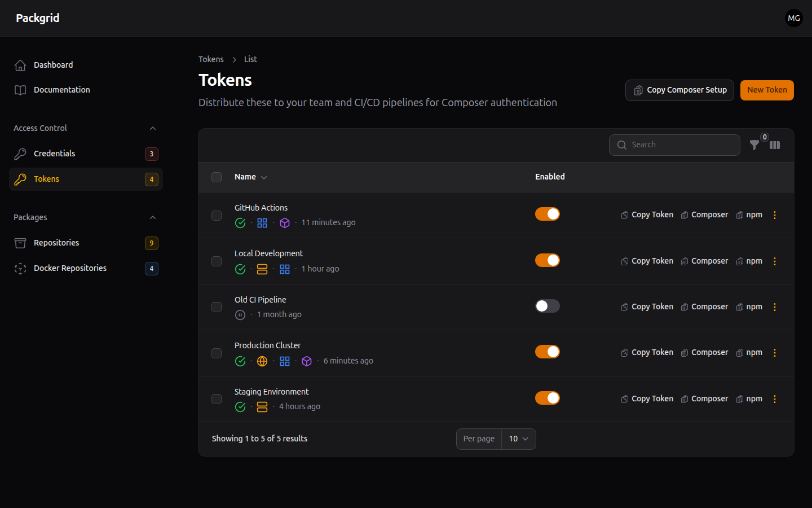Click Copy Composer Setup
The height and width of the screenshot is (508, 812).
[679, 90]
